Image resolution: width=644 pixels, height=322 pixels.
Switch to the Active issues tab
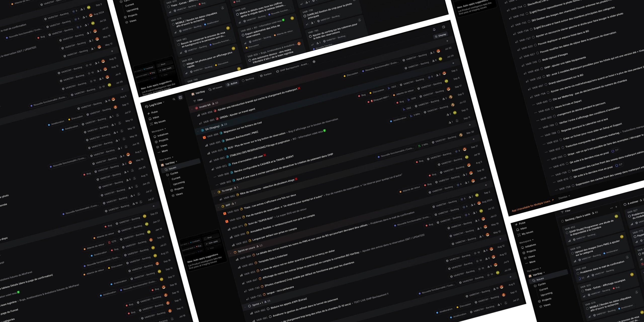[232, 84]
